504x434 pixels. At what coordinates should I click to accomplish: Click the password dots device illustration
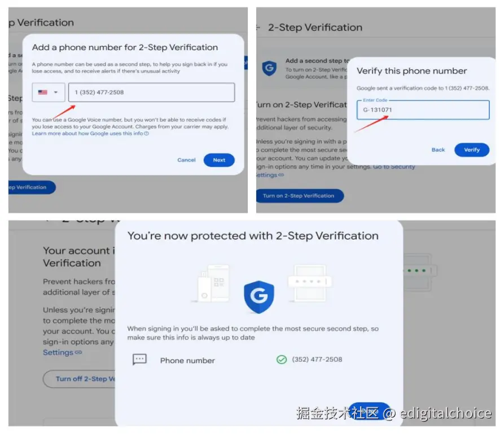(x=310, y=283)
